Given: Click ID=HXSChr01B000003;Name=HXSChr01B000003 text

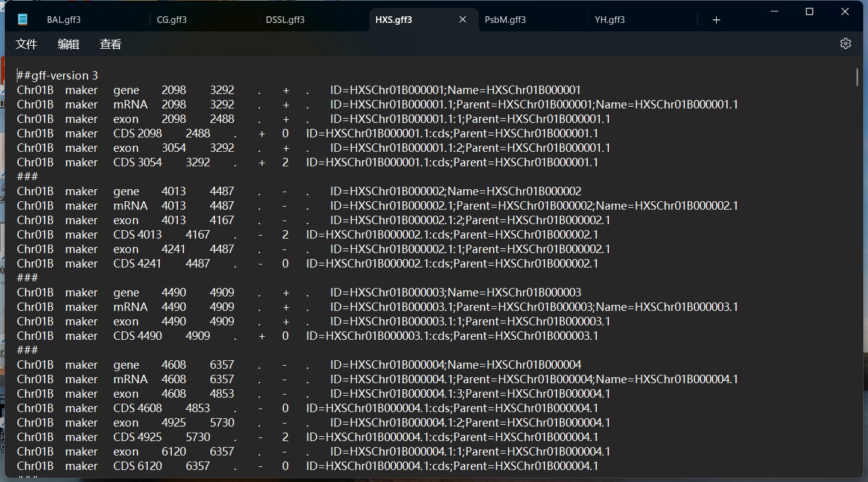Looking at the screenshot, I should point(456,292).
